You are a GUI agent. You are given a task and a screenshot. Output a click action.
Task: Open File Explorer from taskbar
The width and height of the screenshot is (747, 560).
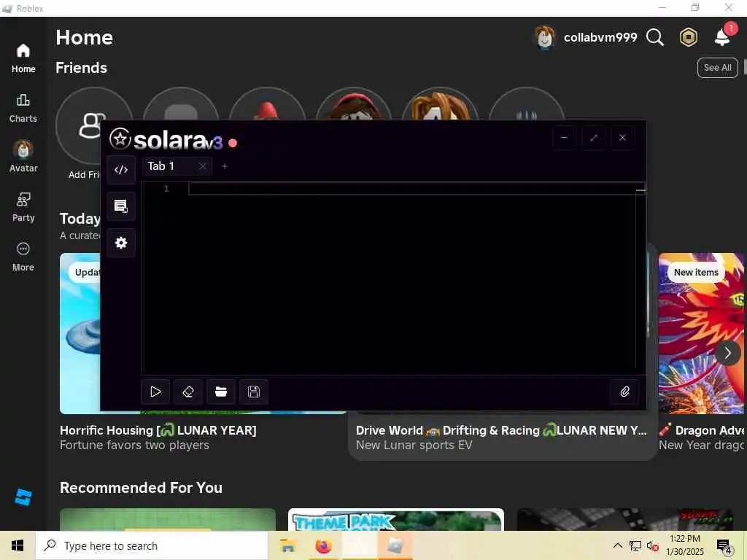pos(287,545)
